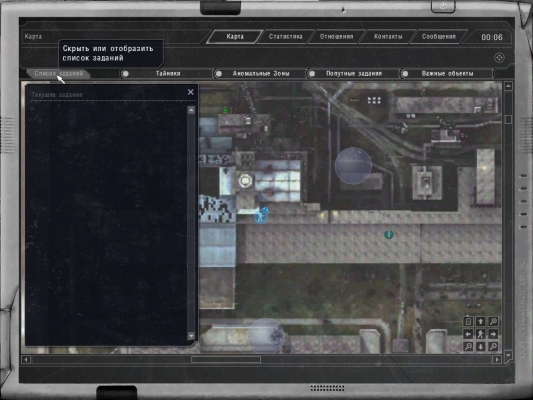This screenshot has height=400, width=533.
Task: Open the Сообщения tab
Action: [439, 37]
